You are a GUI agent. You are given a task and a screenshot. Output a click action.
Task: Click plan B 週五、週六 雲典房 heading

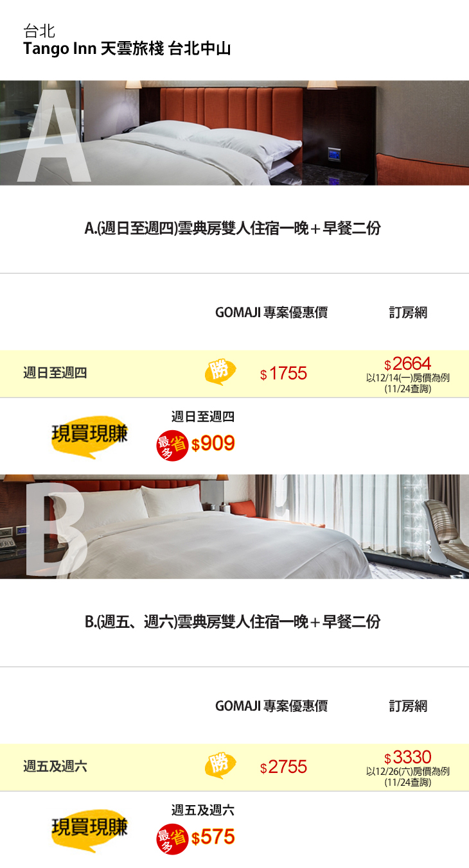click(233, 621)
